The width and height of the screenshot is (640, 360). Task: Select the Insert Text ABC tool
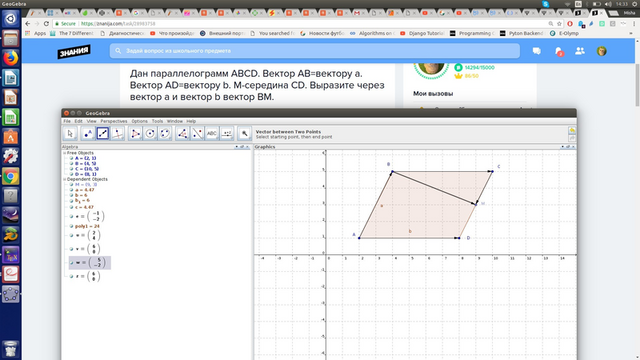click(212, 133)
